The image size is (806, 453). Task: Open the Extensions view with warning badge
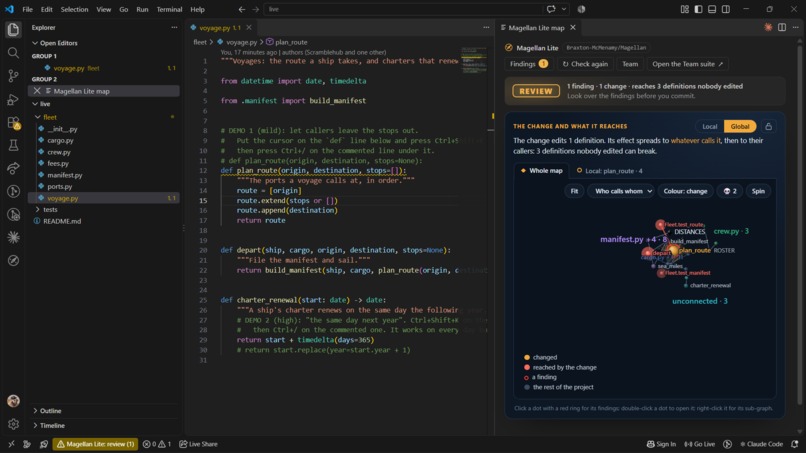click(13, 122)
